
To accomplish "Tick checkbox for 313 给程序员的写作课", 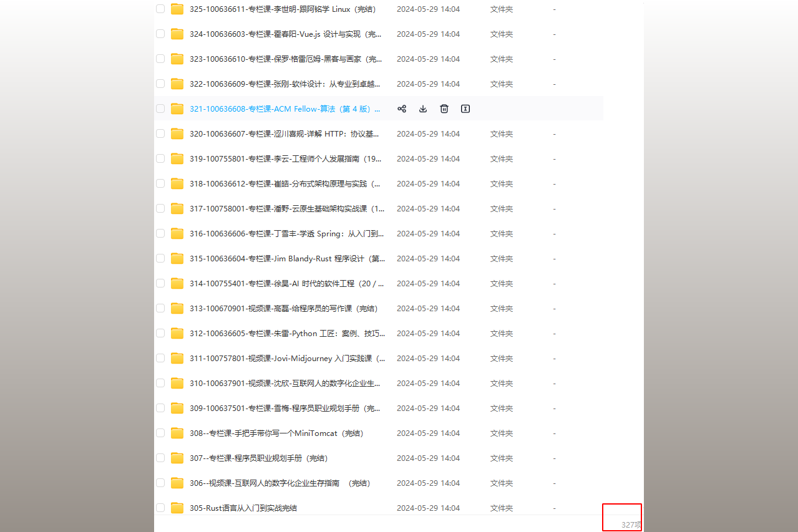I will click(x=160, y=308).
